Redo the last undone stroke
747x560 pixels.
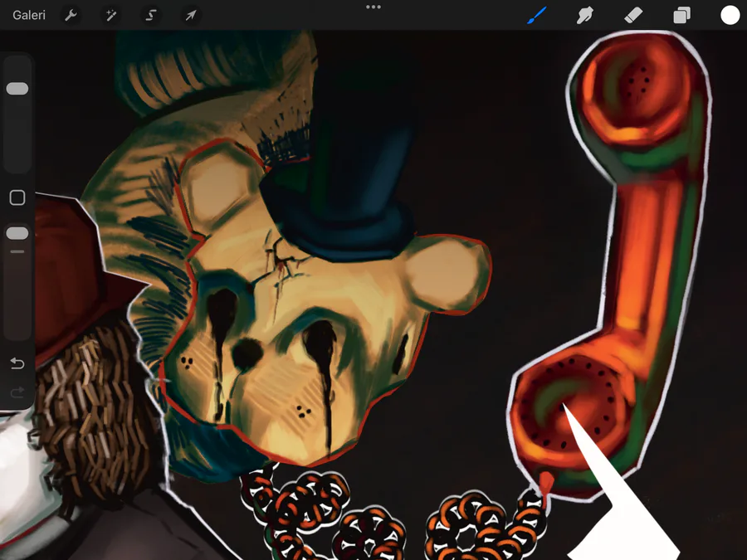pyautogui.click(x=17, y=392)
